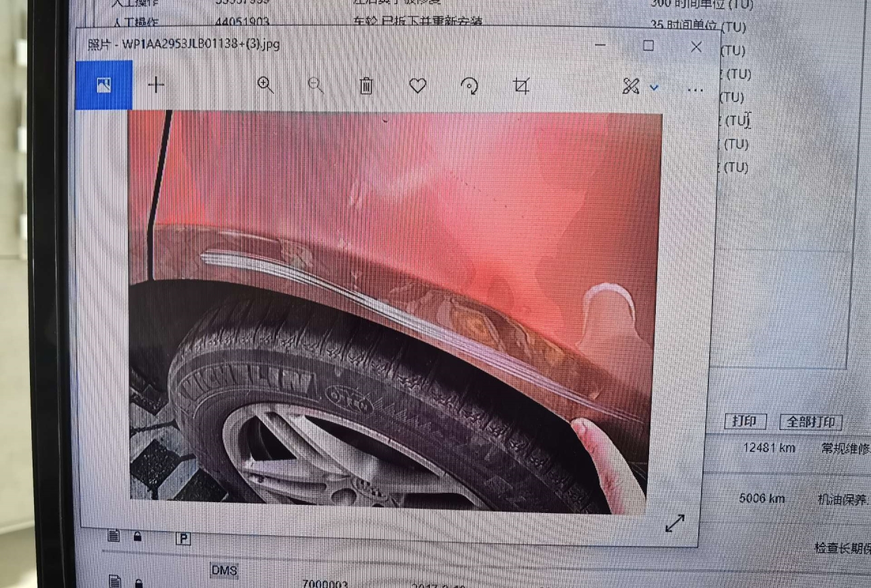Image resolution: width=871 pixels, height=588 pixels.
Task: Zoom in on the photo
Action: (265, 85)
